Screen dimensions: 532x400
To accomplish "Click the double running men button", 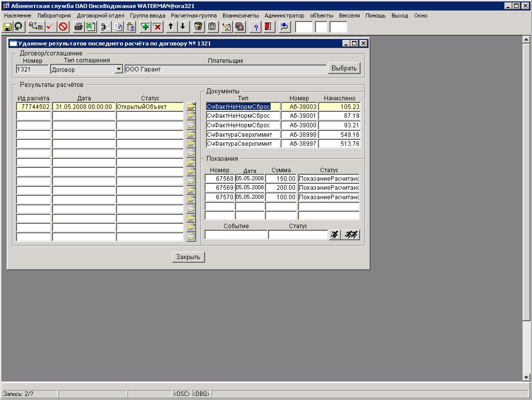I will [351, 235].
